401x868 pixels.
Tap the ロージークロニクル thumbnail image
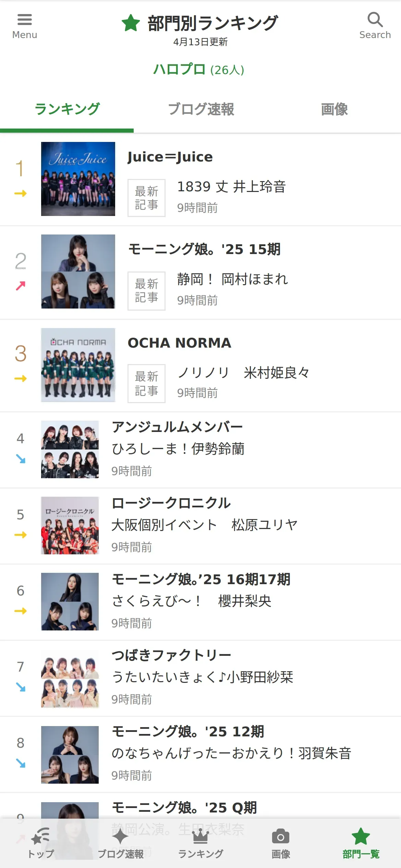click(70, 526)
